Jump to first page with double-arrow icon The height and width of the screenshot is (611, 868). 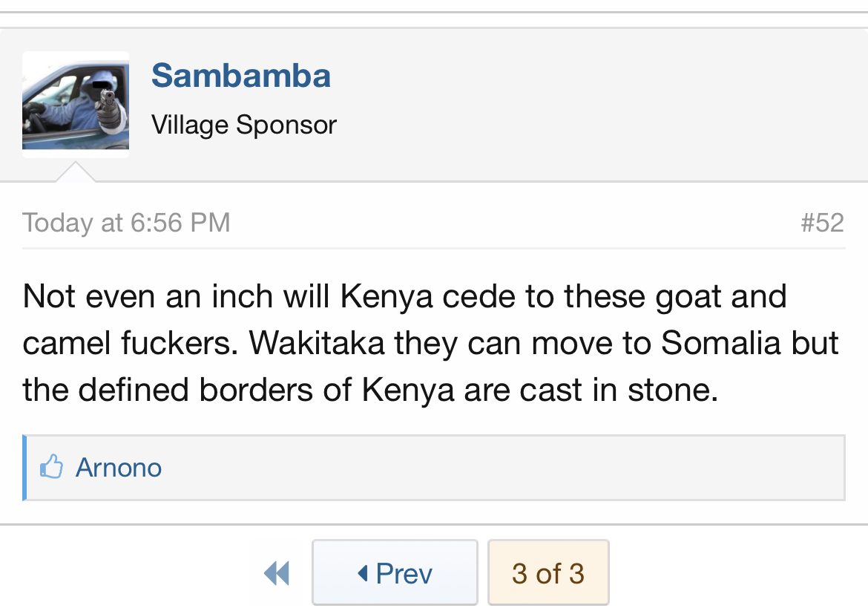[x=277, y=573]
